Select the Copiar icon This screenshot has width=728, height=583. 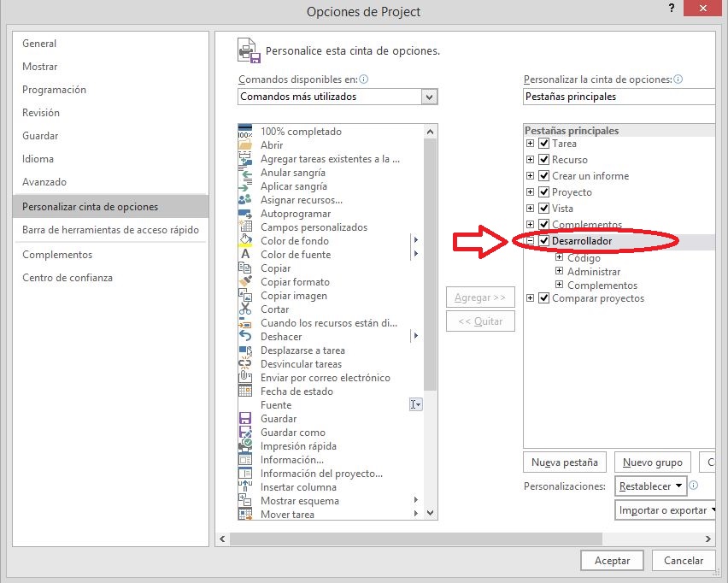click(x=244, y=268)
